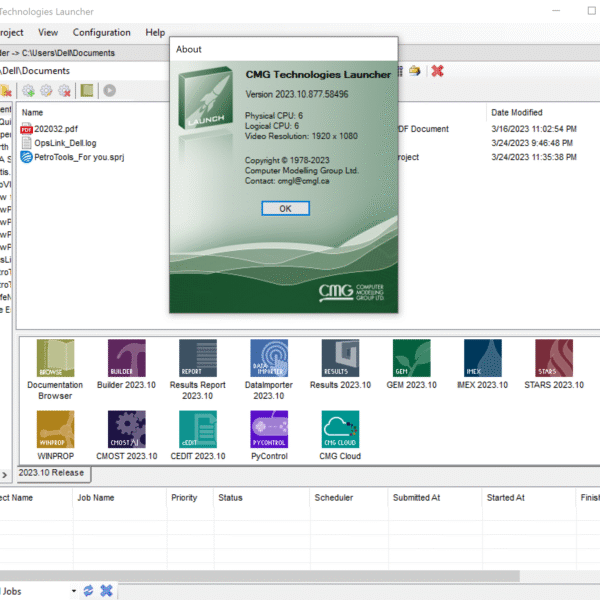Image resolution: width=600 pixels, height=600 pixels.
Task: Open the Project menu
Action: tap(11, 33)
